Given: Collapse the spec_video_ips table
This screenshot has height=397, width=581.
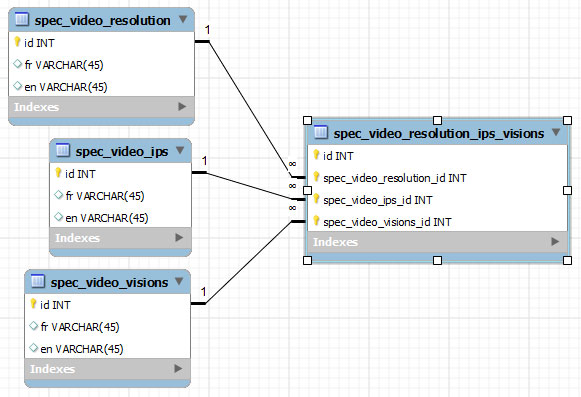Looking at the screenshot, I should tap(180, 150).
